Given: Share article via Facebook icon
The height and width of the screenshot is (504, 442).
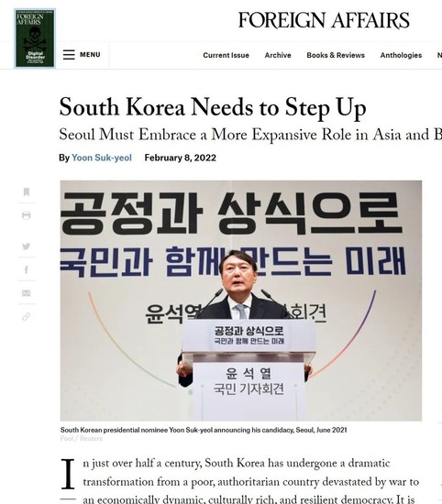Looking at the screenshot, I should 27,269.
